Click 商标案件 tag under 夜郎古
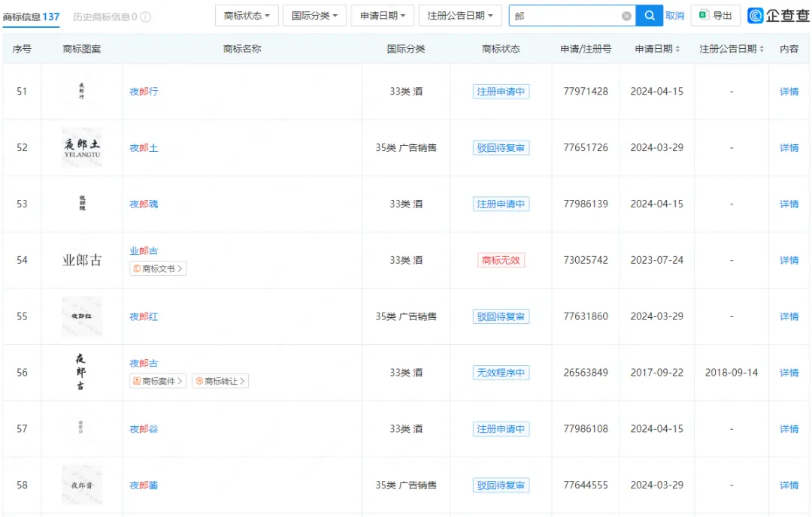Screen dimensions: 812x517 pyautogui.click(x=158, y=381)
